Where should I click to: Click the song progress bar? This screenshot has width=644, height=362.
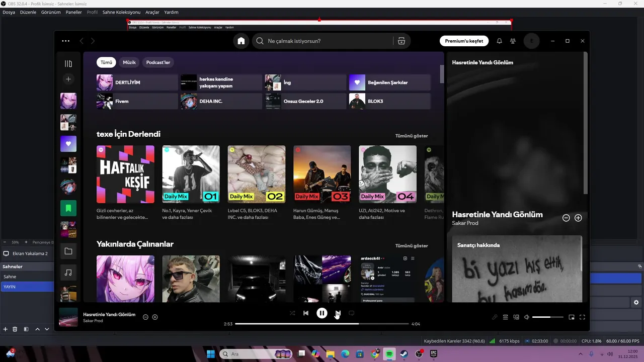(322, 324)
